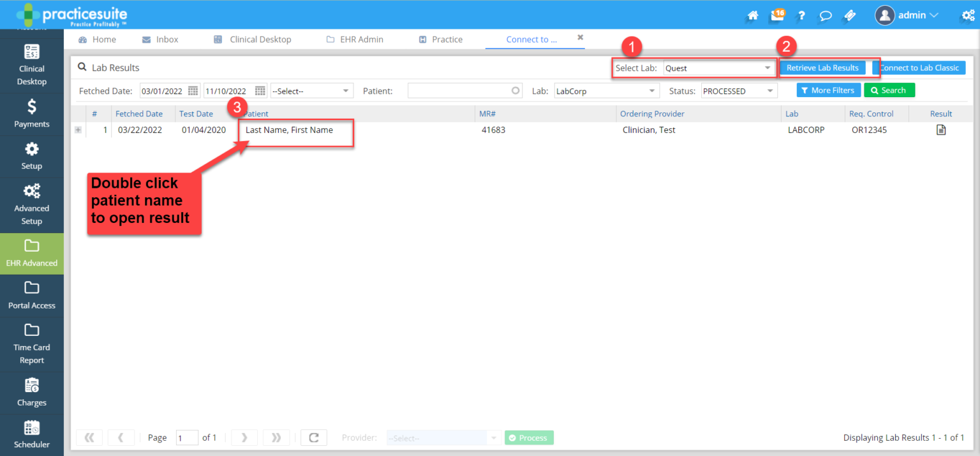
Task: Click the Retrieve Lab Results button
Action: pyautogui.click(x=822, y=68)
